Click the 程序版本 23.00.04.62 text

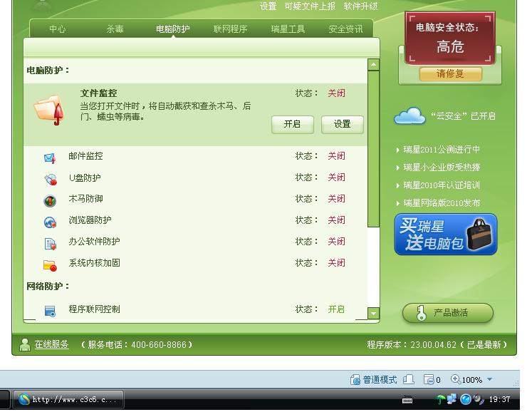pyautogui.click(x=437, y=345)
